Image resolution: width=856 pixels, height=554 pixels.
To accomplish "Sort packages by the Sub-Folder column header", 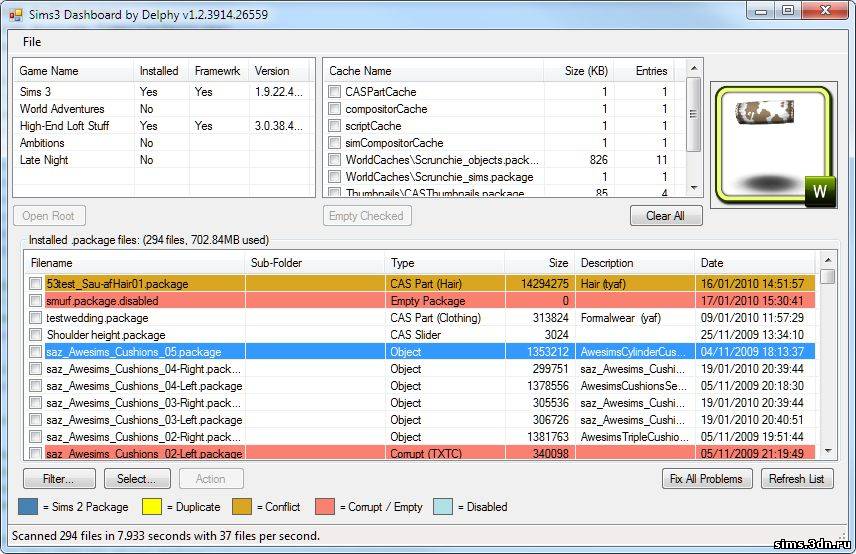I will (x=315, y=263).
